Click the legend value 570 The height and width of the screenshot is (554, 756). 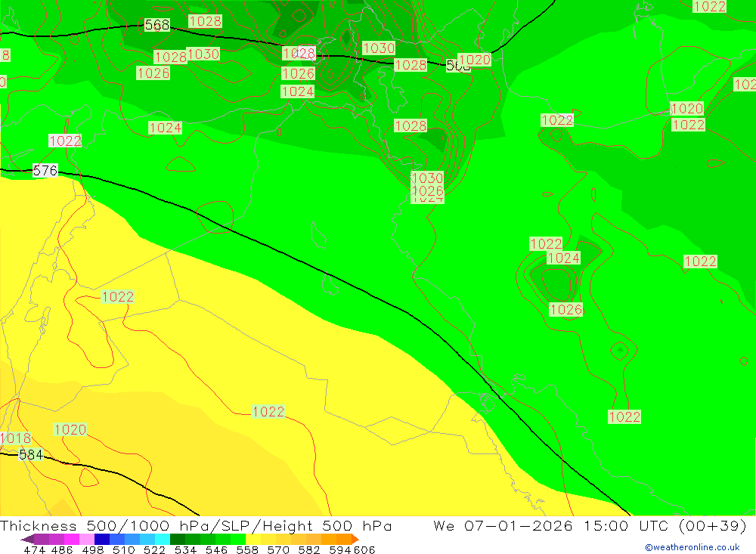coord(277,549)
